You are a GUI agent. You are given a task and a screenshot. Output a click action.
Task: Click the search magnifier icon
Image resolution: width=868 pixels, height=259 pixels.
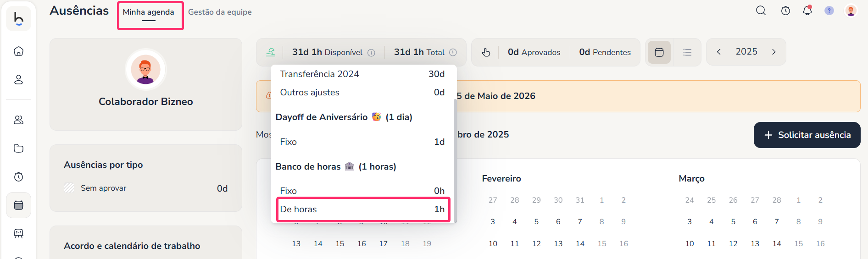(761, 11)
